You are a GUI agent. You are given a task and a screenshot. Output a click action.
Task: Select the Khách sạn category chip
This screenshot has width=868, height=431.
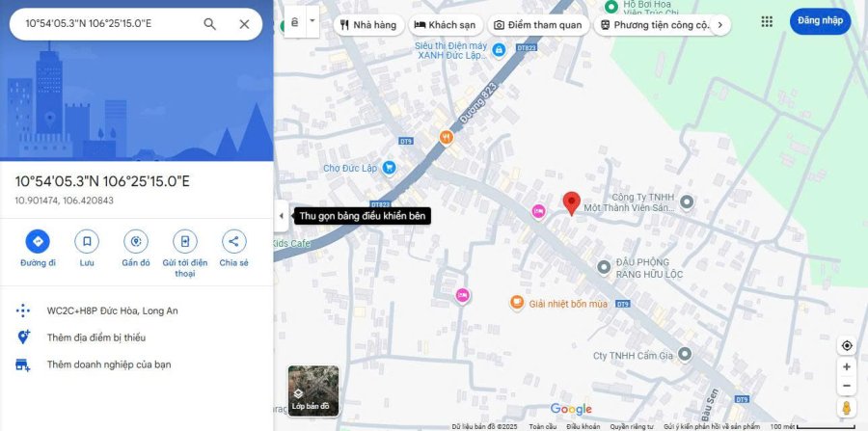point(446,24)
